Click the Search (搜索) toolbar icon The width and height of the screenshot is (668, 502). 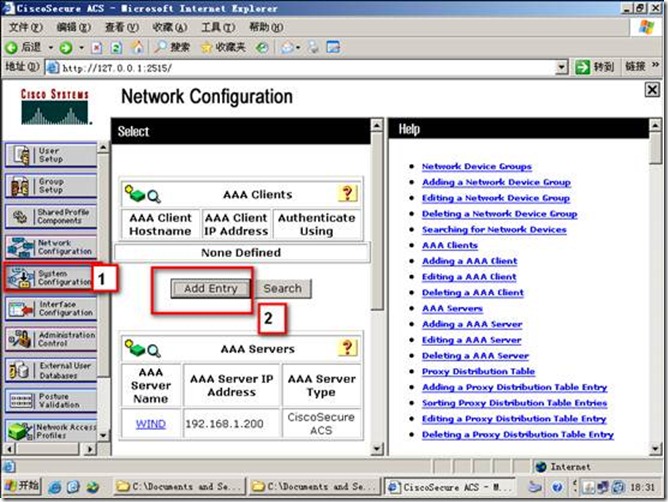[172, 47]
